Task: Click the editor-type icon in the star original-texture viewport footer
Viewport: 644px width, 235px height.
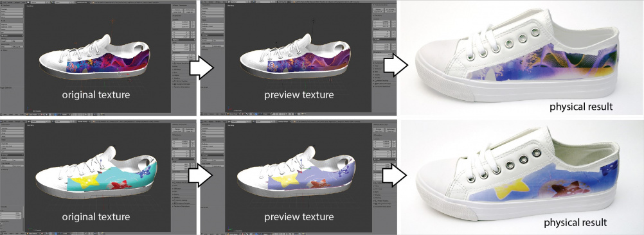Action: click(x=28, y=233)
